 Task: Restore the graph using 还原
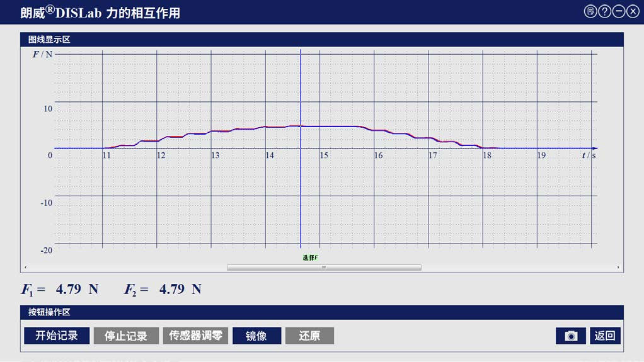pos(309,336)
